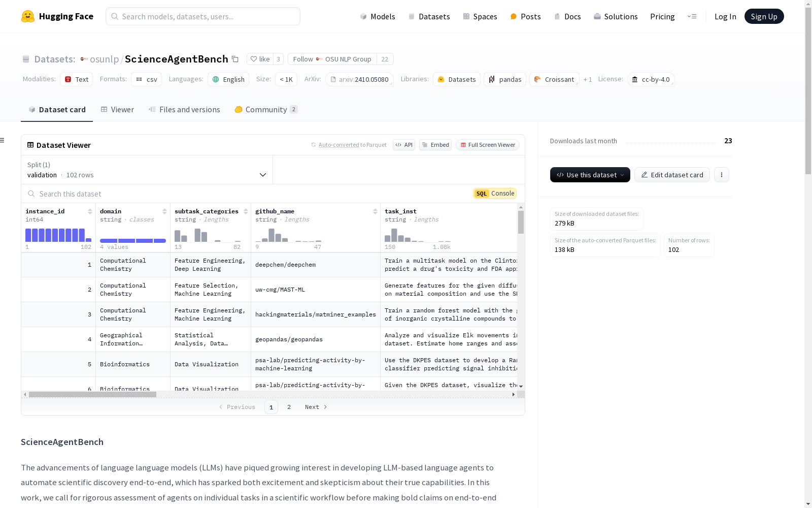Image resolution: width=812 pixels, height=508 pixels.
Task: Click the github_name lengths histogram
Action: point(288,235)
